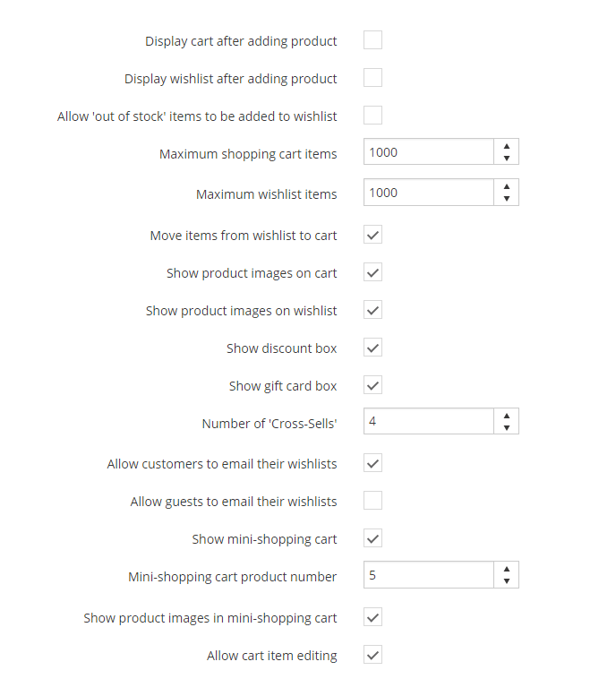Toggle Show discount box checkbox
Viewport: 616px width, 696px height.
coord(372,348)
